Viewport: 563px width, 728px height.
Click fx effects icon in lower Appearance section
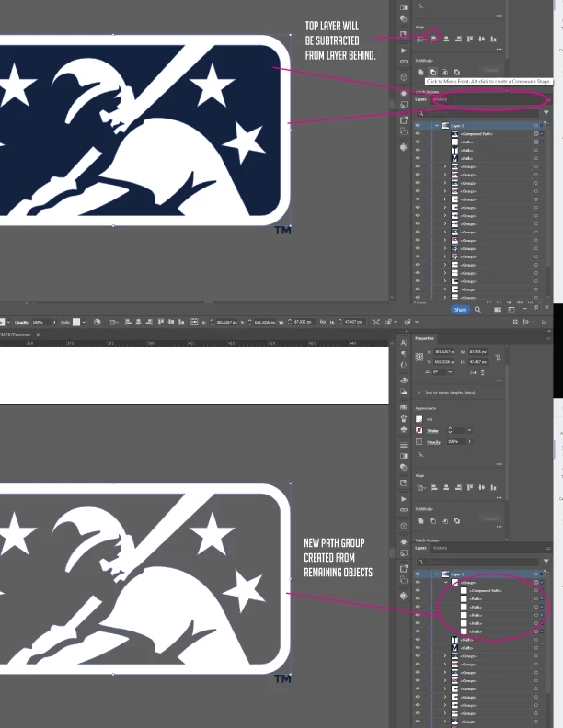(420, 454)
